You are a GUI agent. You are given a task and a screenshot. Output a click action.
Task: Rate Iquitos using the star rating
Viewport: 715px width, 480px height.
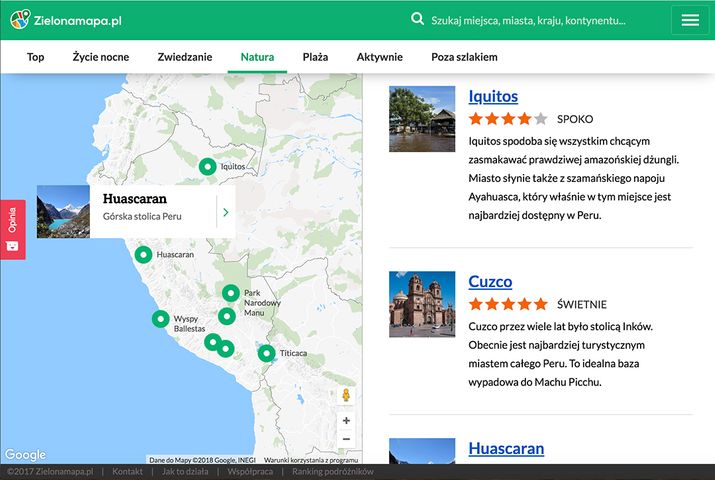tap(508, 119)
